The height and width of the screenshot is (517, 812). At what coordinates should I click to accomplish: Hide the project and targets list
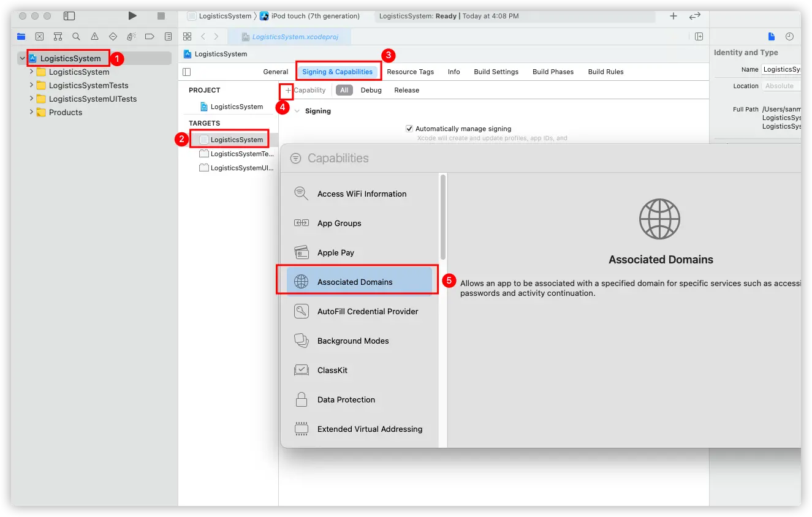(x=187, y=72)
